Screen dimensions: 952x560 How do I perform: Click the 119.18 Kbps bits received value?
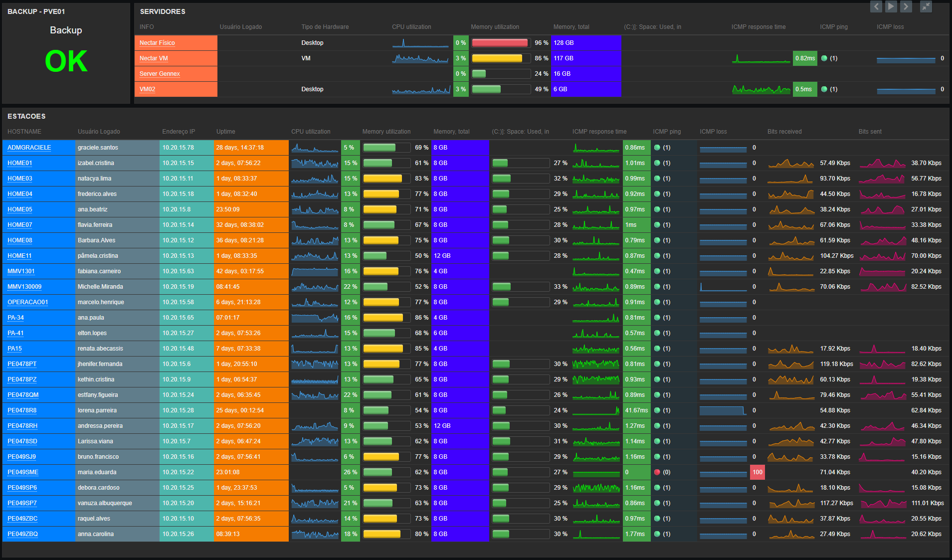pyautogui.click(x=836, y=364)
